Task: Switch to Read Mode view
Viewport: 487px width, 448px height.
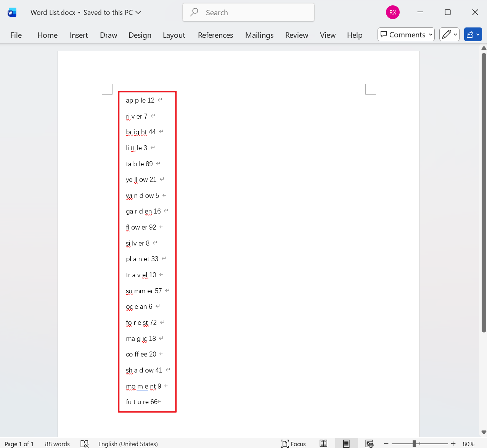Action: 323,443
